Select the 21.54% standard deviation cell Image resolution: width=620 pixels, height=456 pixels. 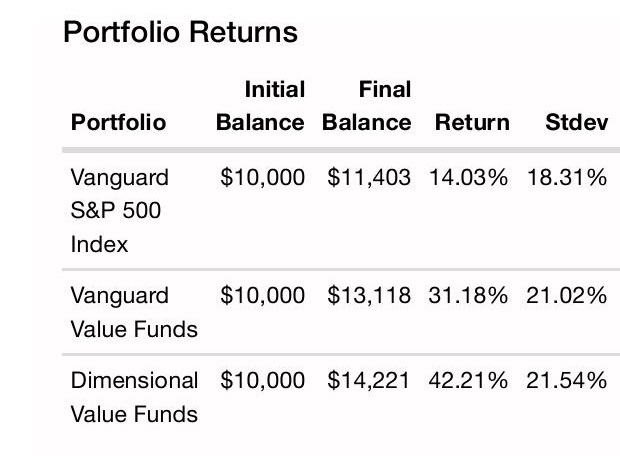click(566, 381)
